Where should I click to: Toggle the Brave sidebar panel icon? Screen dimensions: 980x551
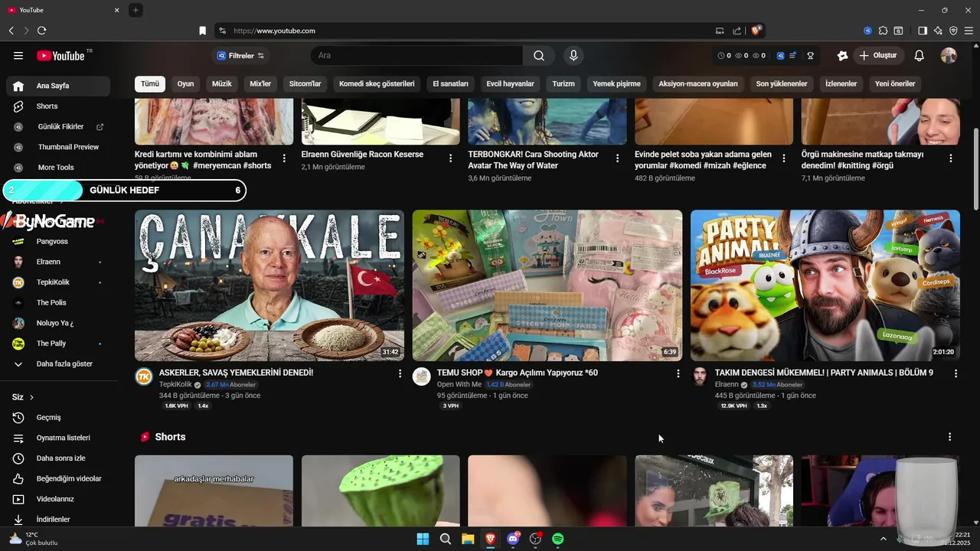923,31
